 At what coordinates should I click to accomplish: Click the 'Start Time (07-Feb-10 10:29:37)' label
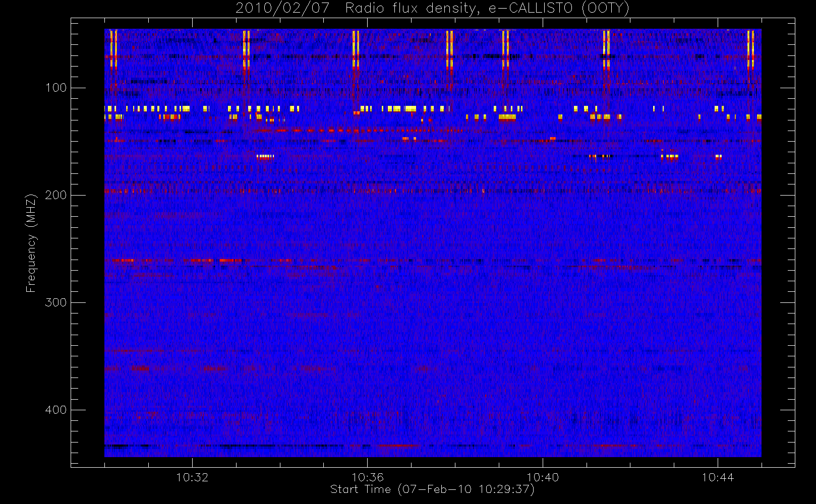[432, 489]
